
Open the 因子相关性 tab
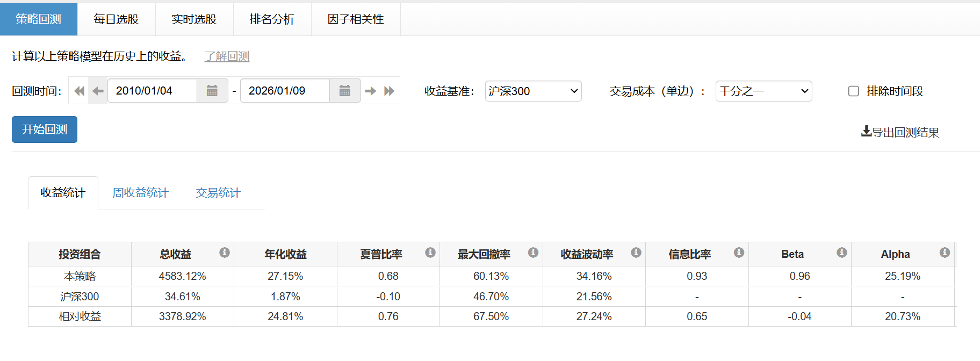[356, 19]
